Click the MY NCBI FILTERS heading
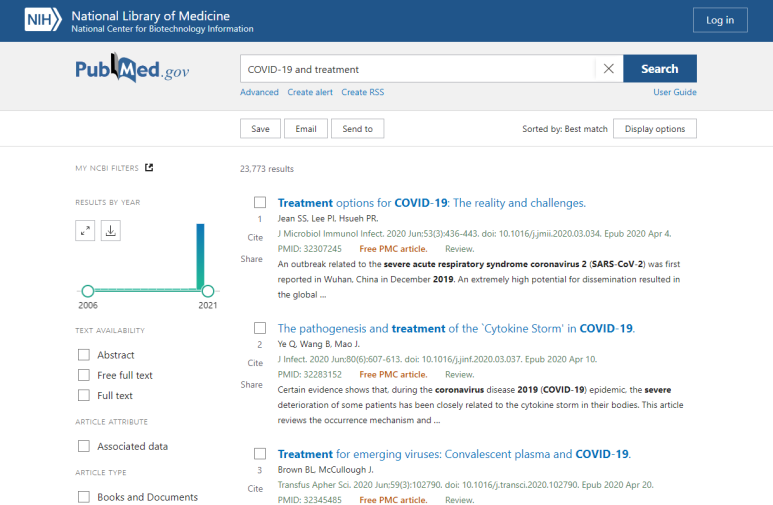 [107, 168]
